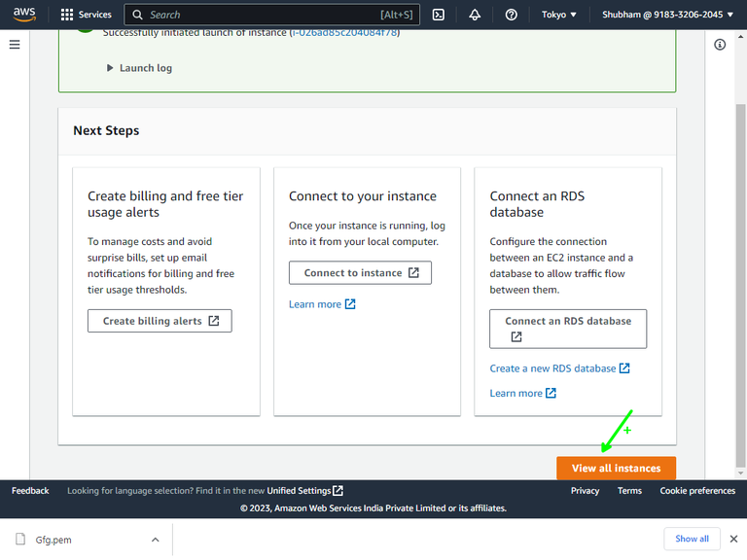Viewport: 747px width, 560px height.
Task: Click external icon beside Create a new RDS database
Action: tap(624, 368)
